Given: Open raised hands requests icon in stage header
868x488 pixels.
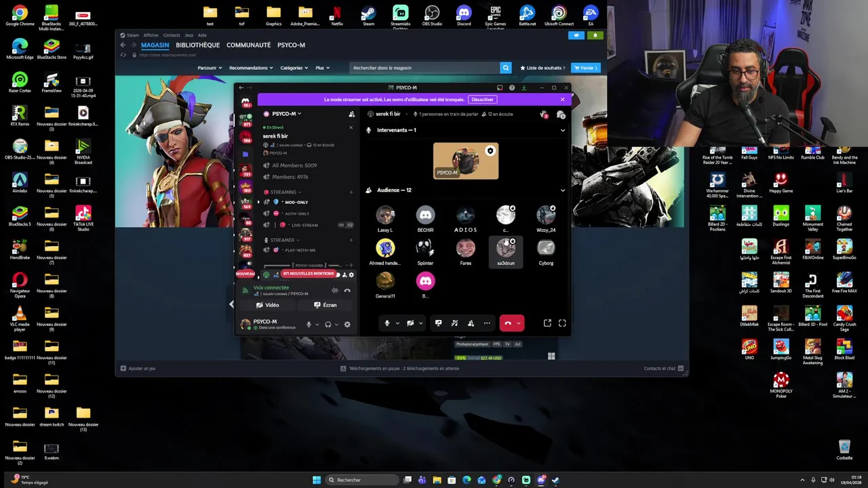Looking at the screenshot, I should 544,115.
